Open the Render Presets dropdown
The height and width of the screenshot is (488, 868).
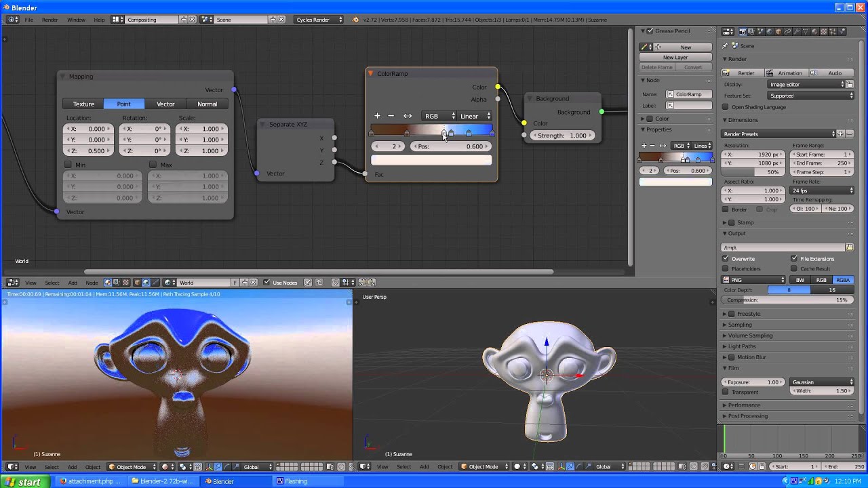pos(780,134)
